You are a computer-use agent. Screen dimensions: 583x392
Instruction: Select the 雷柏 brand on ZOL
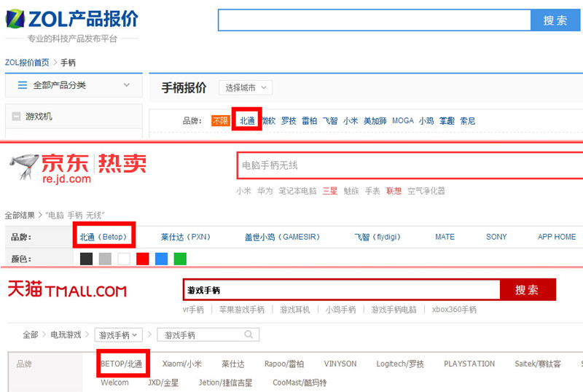click(309, 121)
